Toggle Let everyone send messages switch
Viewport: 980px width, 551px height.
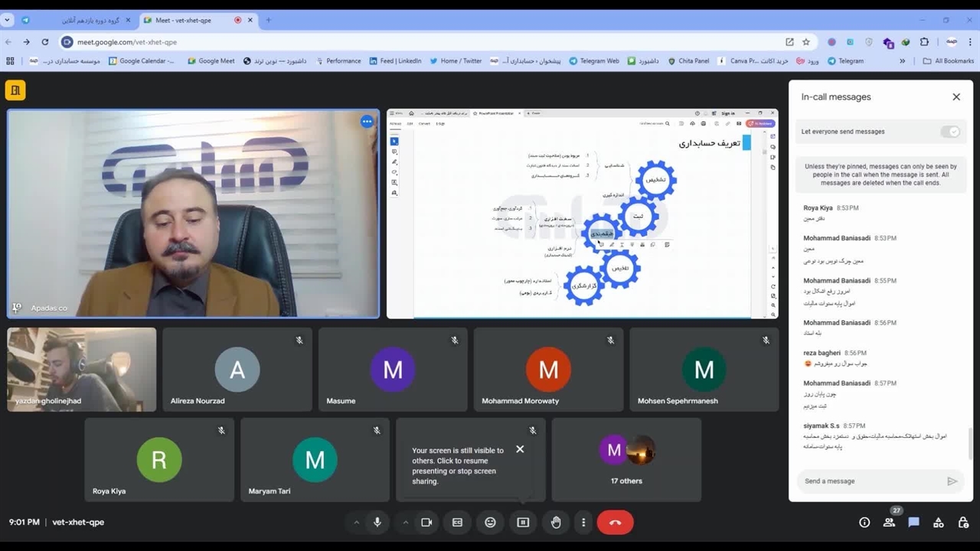(x=950, y=132)
